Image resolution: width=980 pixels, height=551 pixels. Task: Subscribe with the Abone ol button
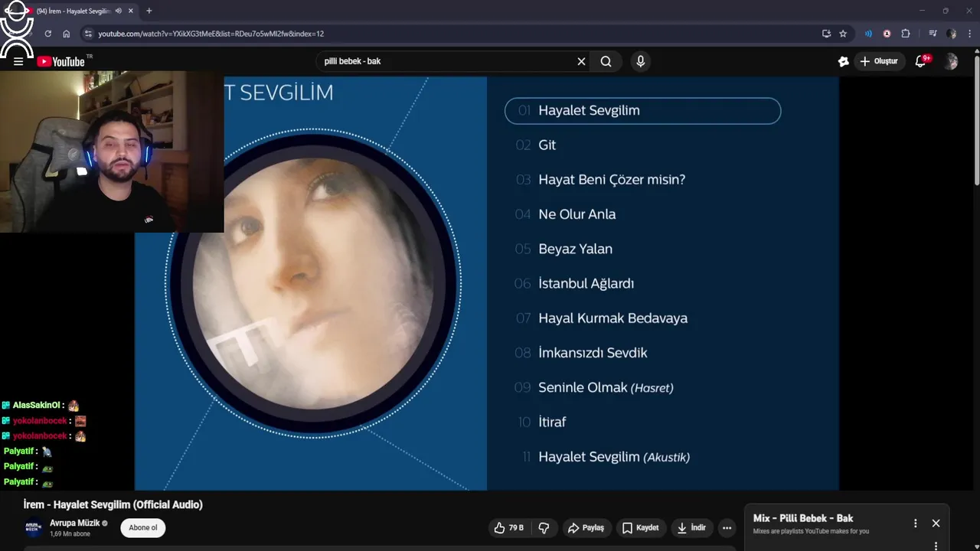142,527
